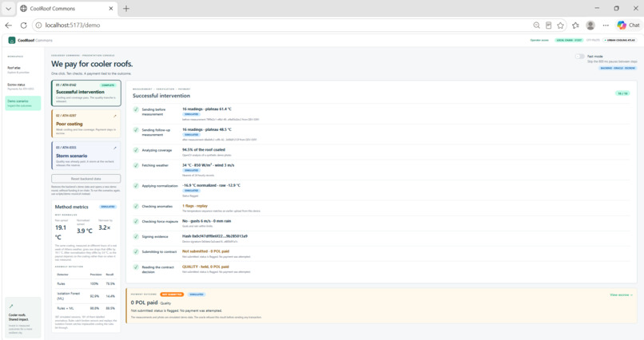Viewport: 644px width, 340px height.
Task: Go back with the browser back arrow
Action: [9, 25]
